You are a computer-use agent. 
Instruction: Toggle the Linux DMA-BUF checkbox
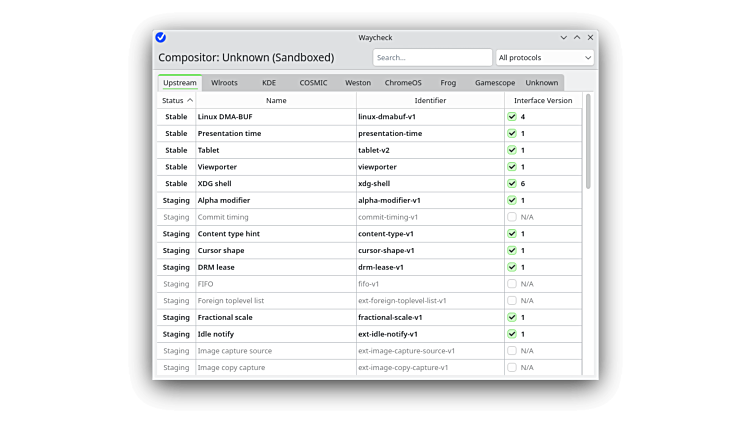(x=512, y=117)
